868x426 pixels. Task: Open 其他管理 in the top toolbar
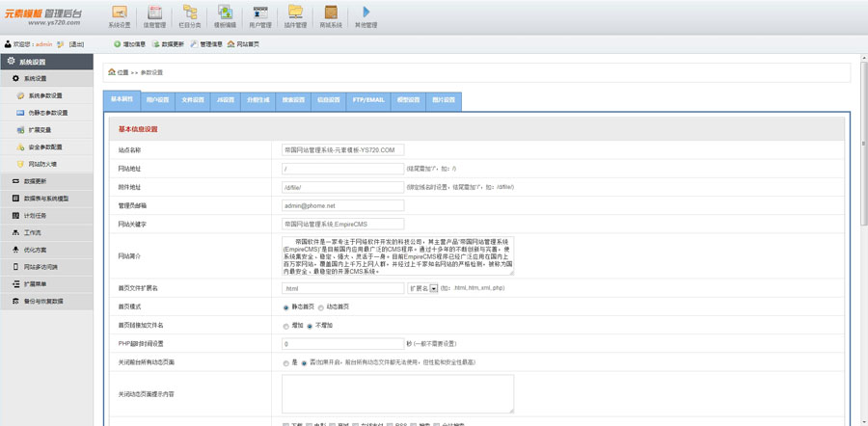tap(366, 16)
